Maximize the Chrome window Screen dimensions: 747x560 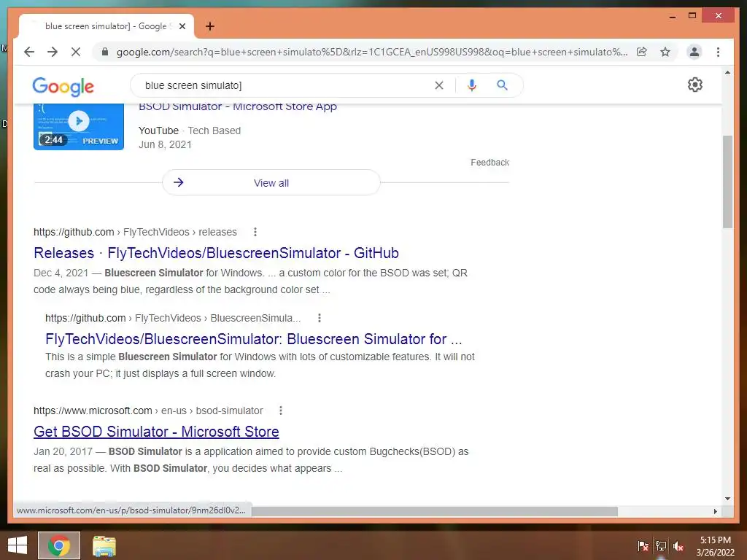(692, 16)
